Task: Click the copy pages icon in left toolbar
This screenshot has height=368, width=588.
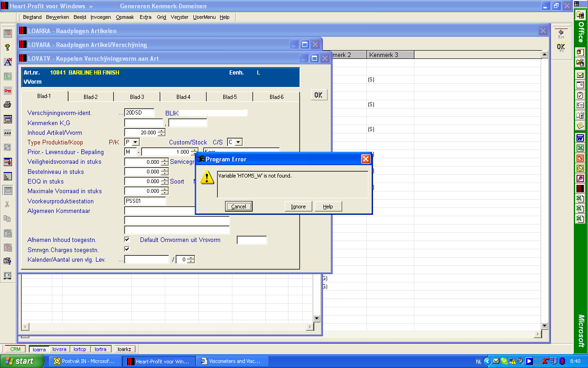Action: pos(7,219)
